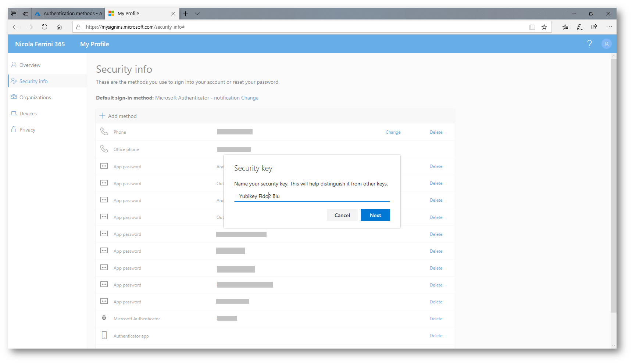
Task: Open Organizations page
Action: click(35, 97)
